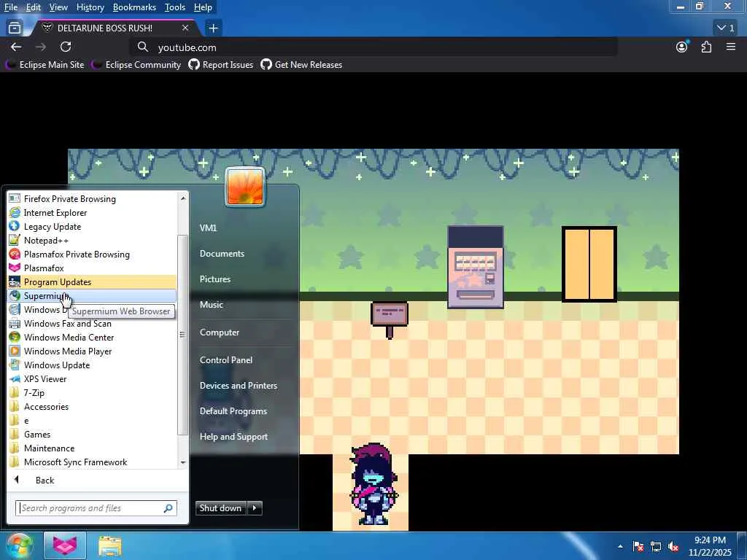Open Program Updates entry
The width and height of the screenshot is (747, 560).
[92, 282]
